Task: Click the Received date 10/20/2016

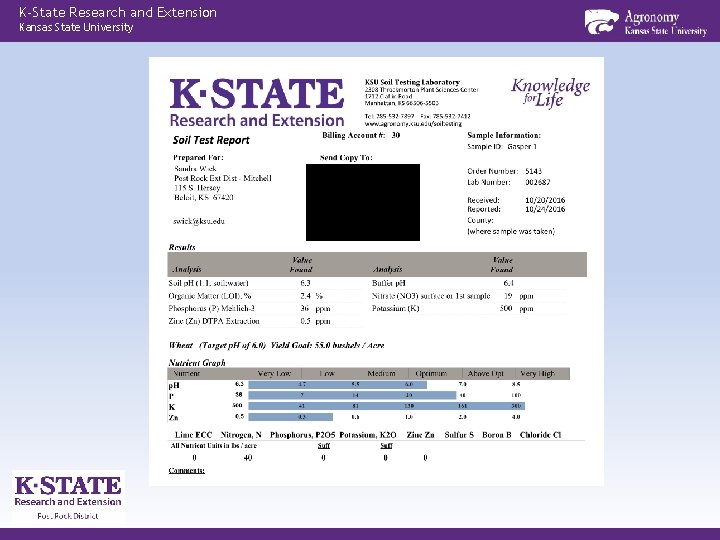Action: pos(545,200)
